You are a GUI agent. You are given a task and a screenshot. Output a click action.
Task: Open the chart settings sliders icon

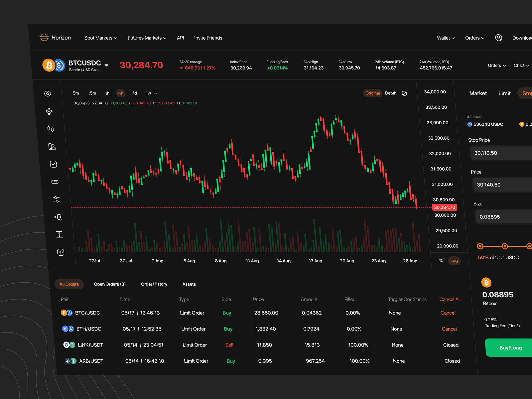click(x=56, y=199)
